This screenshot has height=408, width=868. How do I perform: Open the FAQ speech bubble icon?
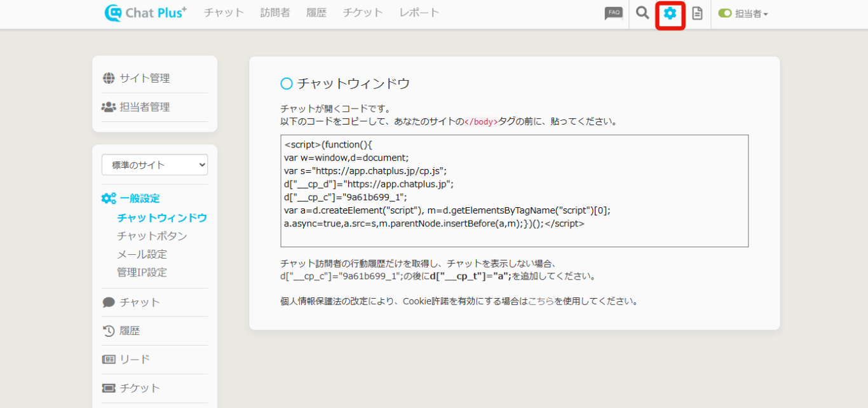tap(613, 13)
